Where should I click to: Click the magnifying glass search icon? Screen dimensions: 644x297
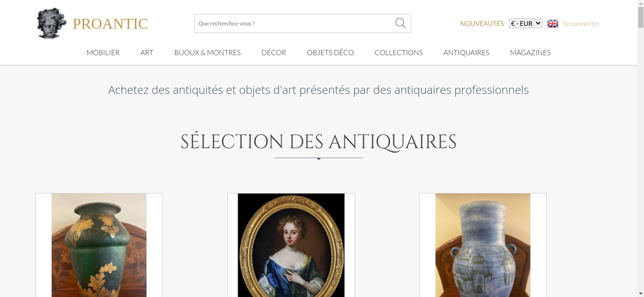tap(400, 23)
